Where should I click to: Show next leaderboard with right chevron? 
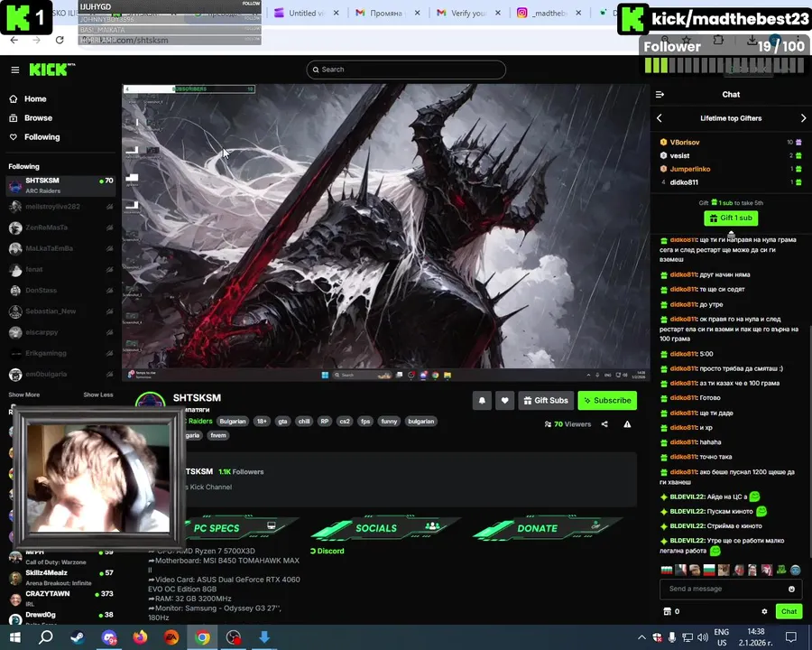click(x=803, y=118)
